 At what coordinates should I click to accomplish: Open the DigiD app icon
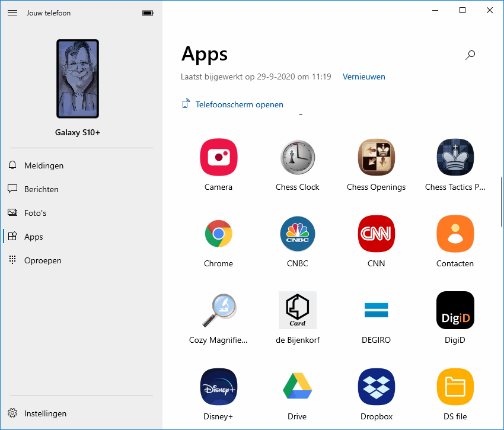[455, 310]
